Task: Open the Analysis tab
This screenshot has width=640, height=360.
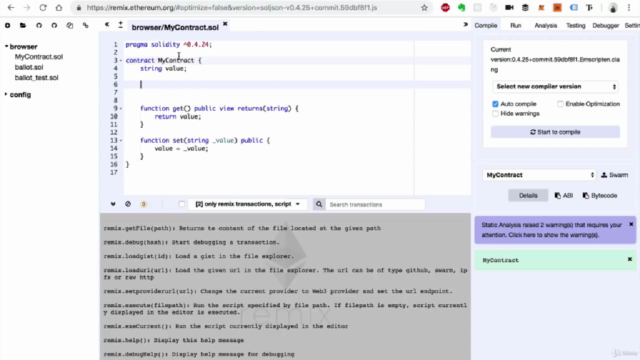Action: click(546, 25)
